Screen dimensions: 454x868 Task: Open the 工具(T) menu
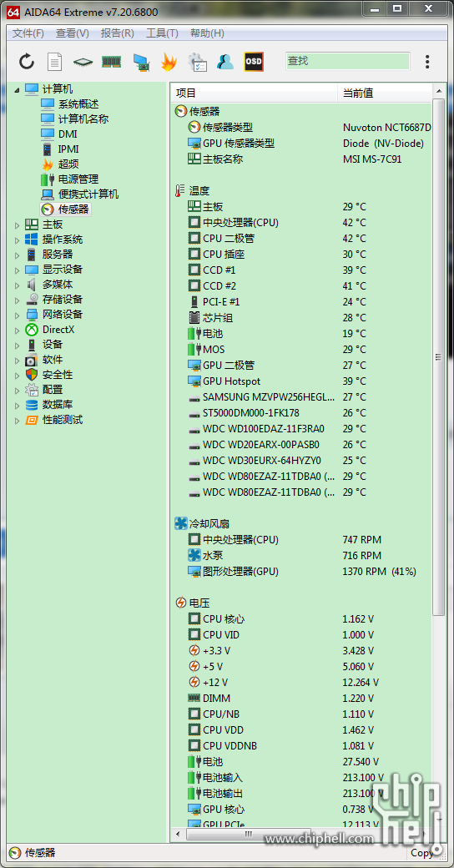click(162, 33)
